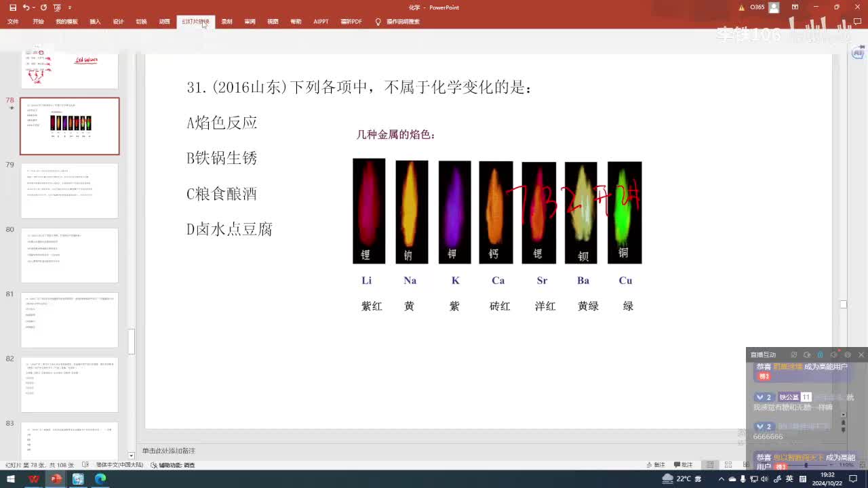The width and height of the screenshot is (868, 488).
Task: Undo the last action
Action: click(26, 7)
